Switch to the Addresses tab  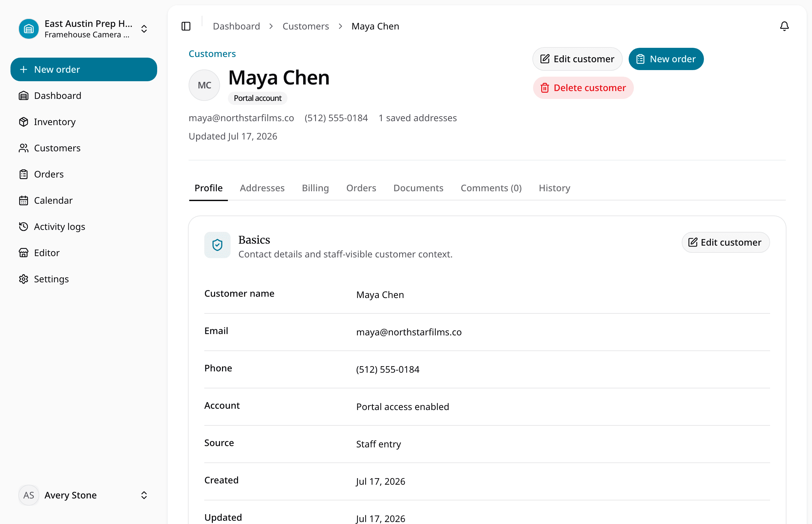coord(262,188)
